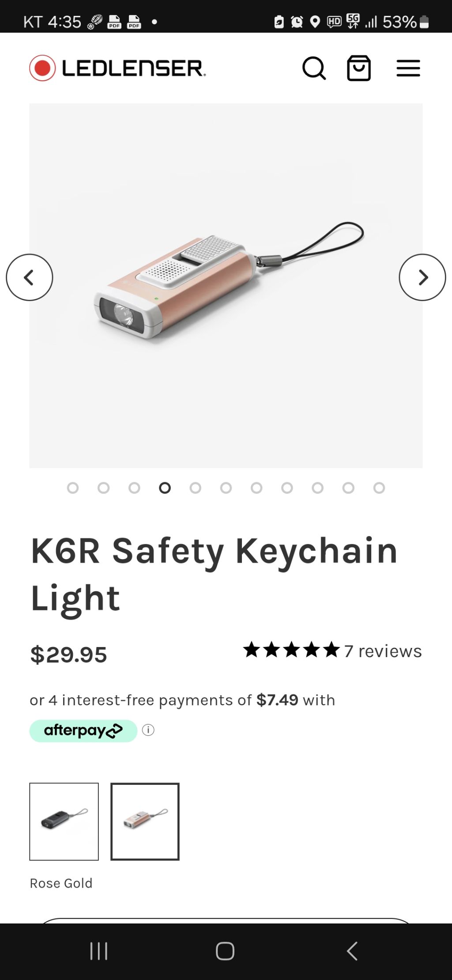The height and width of the screenshot is (980, 452).
Task: Open Afterpay info icon
Action: coord(148,730)
